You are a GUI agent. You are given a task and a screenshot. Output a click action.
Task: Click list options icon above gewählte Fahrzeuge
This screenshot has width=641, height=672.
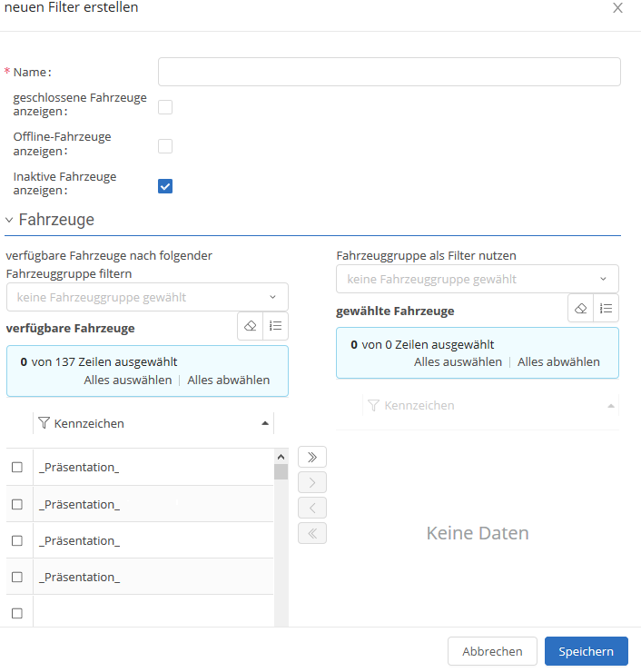tap(606, 309)
